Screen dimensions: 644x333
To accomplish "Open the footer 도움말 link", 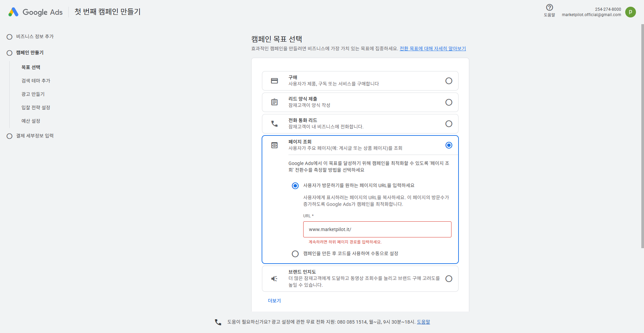I will [x=423, y=322].
